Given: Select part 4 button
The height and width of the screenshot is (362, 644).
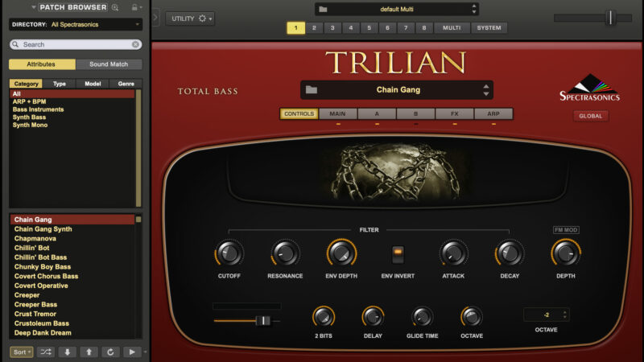Looking at the screenshot, I should [x=351, y=28].
